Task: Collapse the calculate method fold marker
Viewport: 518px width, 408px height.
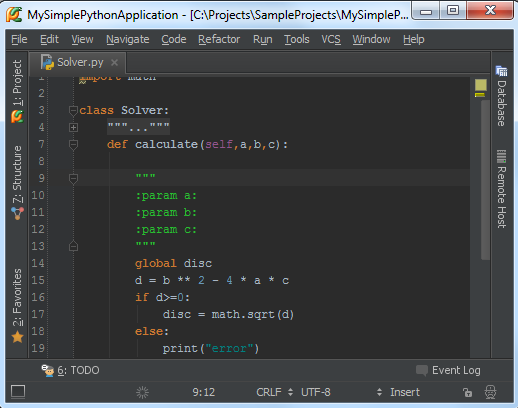Action: 73,144
